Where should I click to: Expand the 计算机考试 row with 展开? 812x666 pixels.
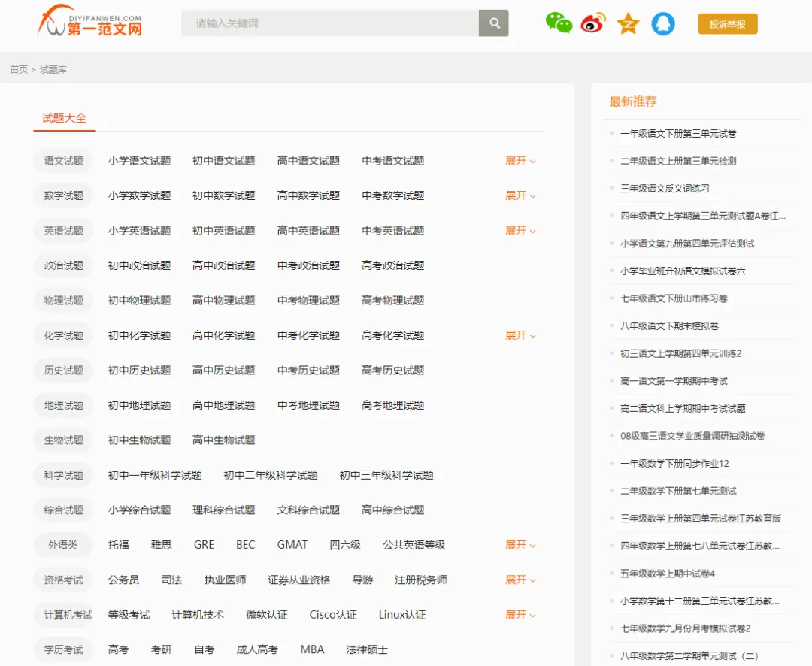coord(520,615)
